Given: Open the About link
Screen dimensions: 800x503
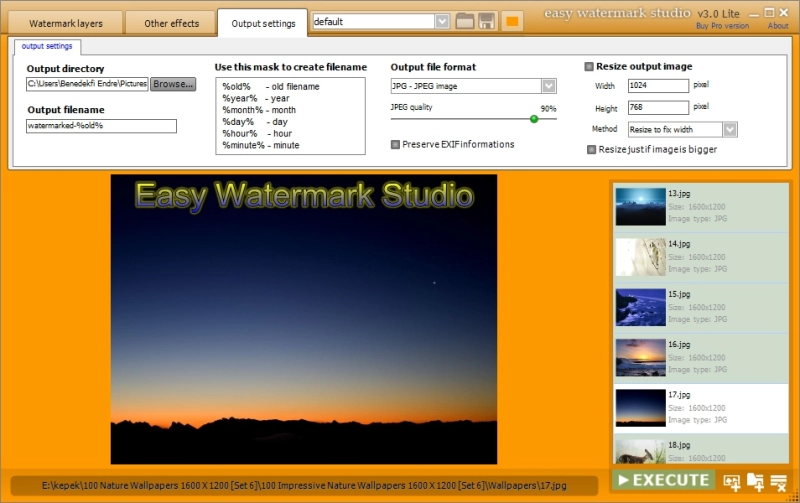Looking at the screenshot, I should (x=778, y=26).
